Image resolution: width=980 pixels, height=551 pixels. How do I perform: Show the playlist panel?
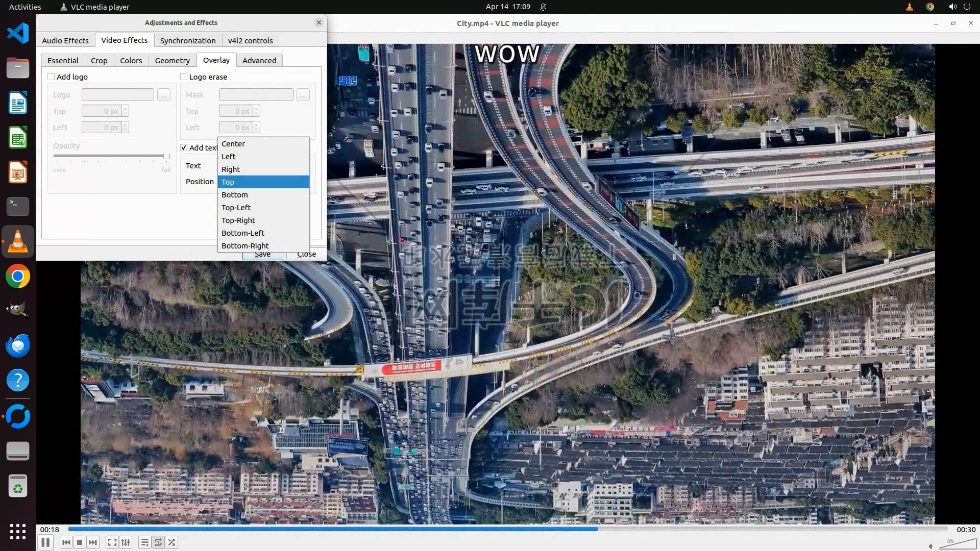(x=144, y=542)
